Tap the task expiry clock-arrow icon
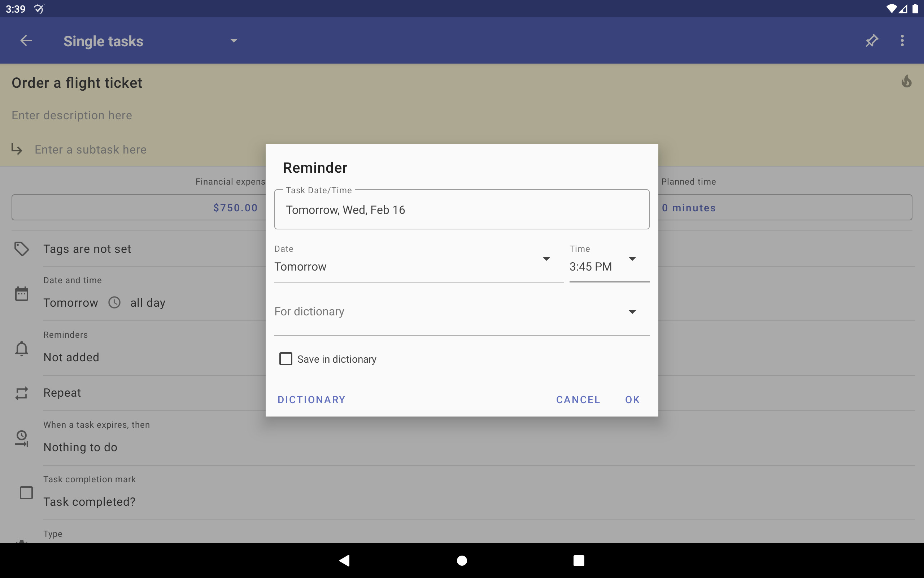Viewport: 924px width, 578px height. (x=21, y=438)
